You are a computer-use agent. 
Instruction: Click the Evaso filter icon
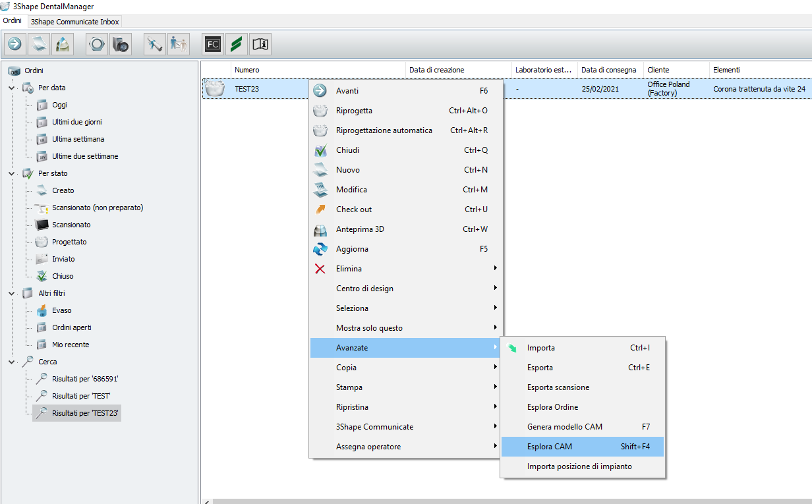(42, 310)
